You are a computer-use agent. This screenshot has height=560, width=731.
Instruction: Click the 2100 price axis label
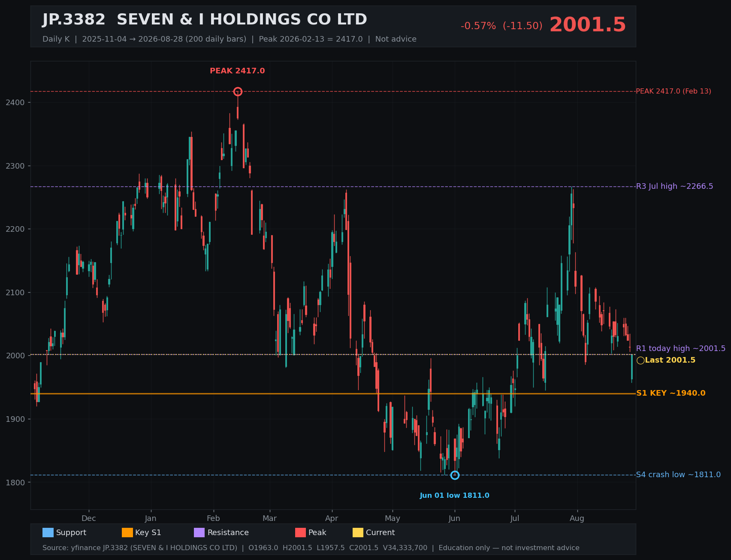coord(15,293)
